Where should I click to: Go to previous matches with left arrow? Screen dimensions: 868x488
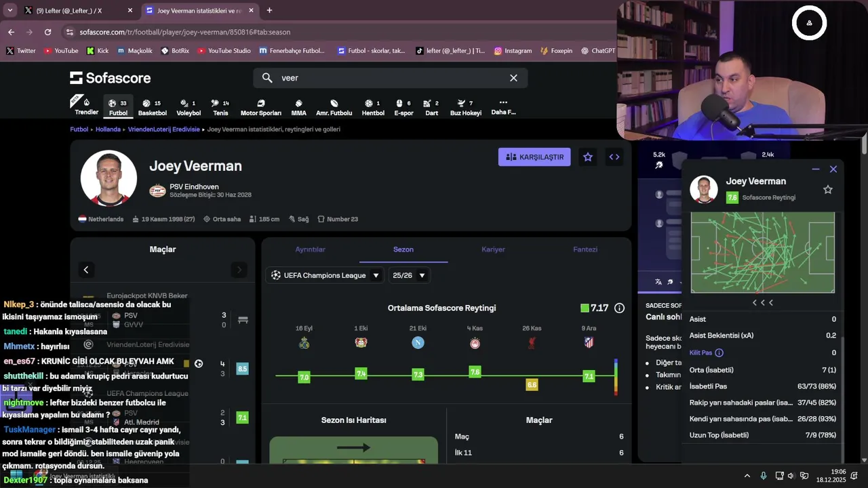[86, 270]
